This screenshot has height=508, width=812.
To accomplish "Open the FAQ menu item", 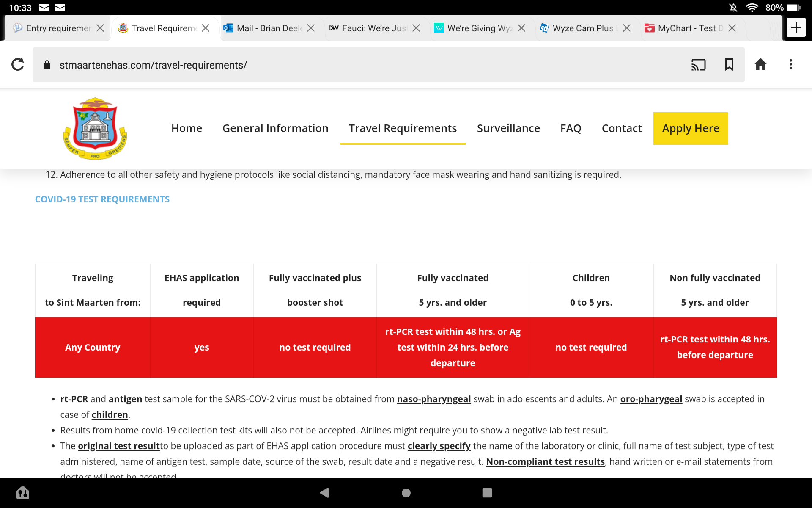I will (x=571, y=128).
